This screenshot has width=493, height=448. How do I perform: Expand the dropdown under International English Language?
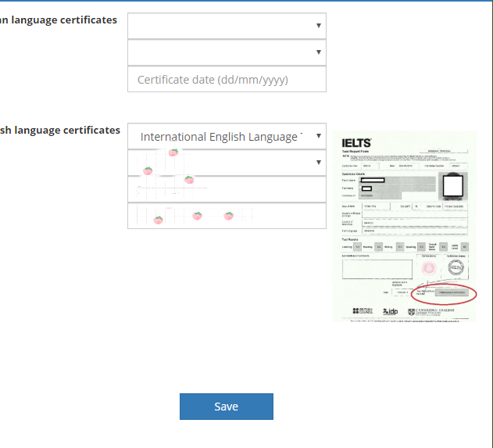tap(227, 163)
